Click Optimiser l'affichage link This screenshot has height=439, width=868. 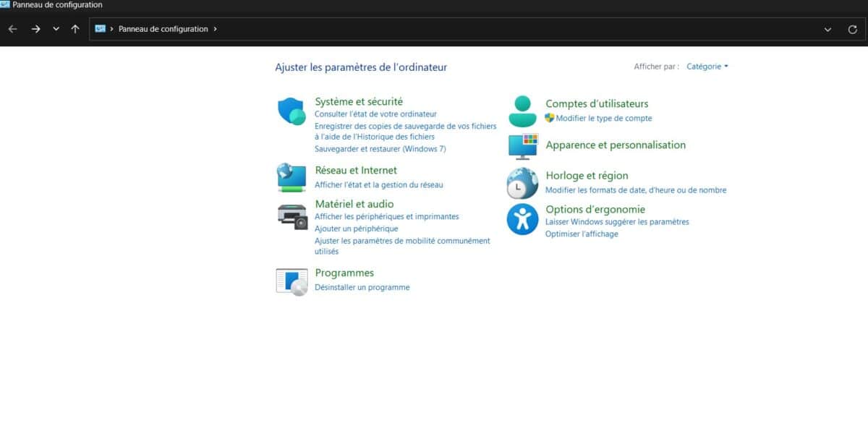point(582,234)
